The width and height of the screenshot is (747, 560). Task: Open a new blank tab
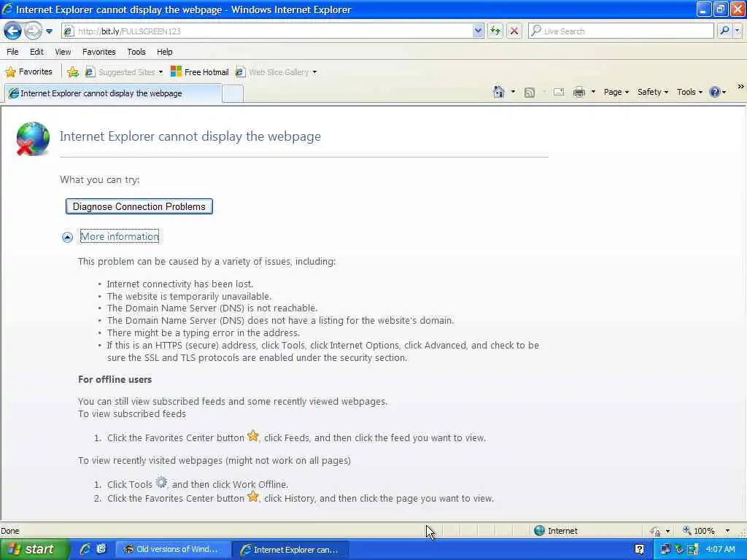tap(233, 94)
